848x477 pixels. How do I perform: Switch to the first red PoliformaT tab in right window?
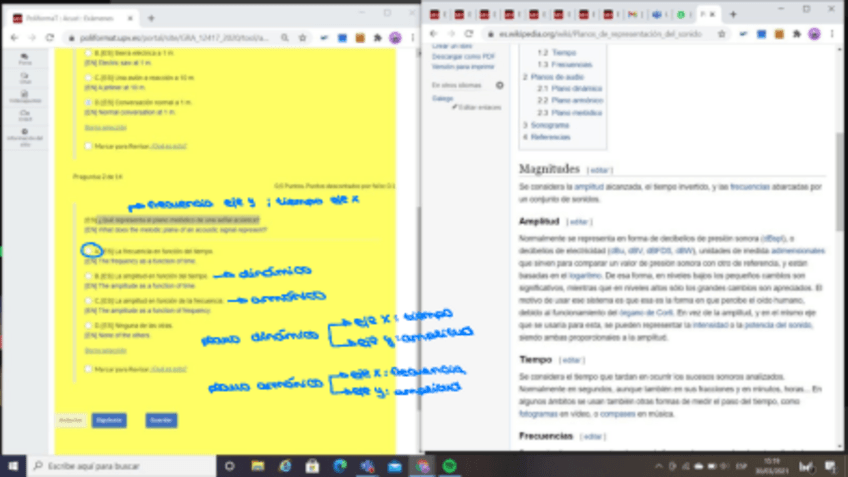[436, 15]
